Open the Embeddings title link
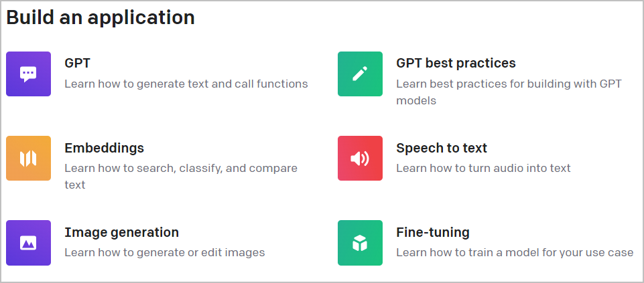The width and height of the screenshot is (644, 283). (105, 148)
